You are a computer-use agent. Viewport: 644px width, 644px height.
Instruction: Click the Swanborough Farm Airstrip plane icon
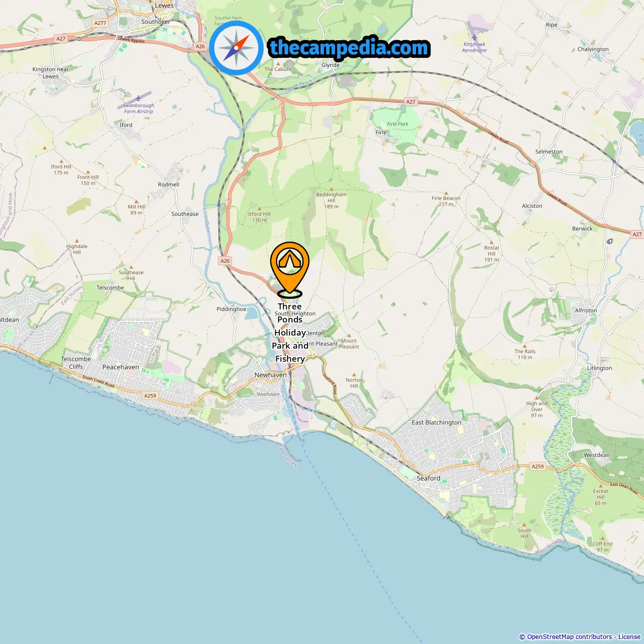[x=138, y=99]
